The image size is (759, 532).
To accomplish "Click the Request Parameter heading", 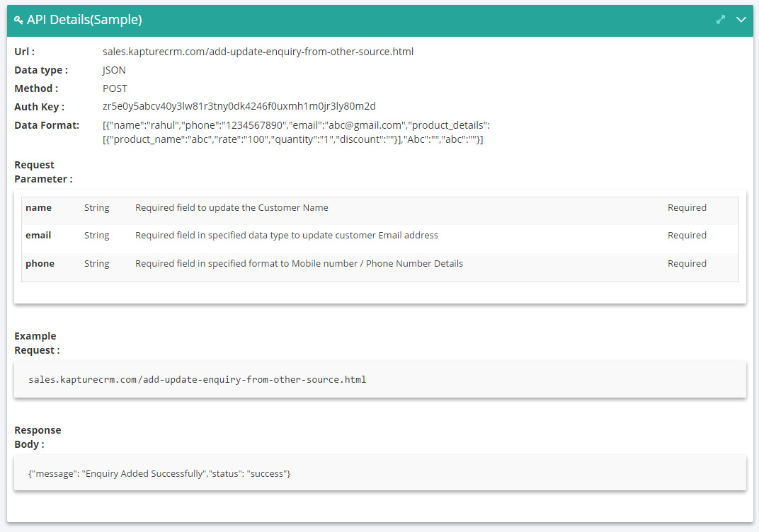I will click(44, 172).
